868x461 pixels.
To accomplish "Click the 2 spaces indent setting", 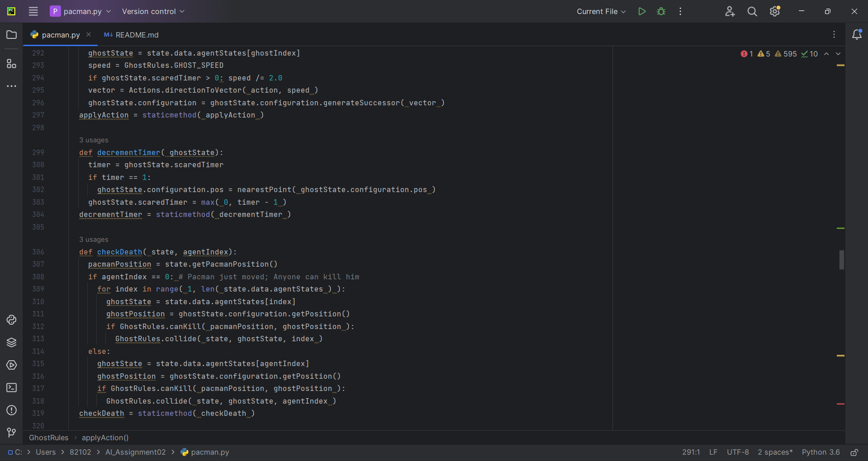I will tap(775, 452).
